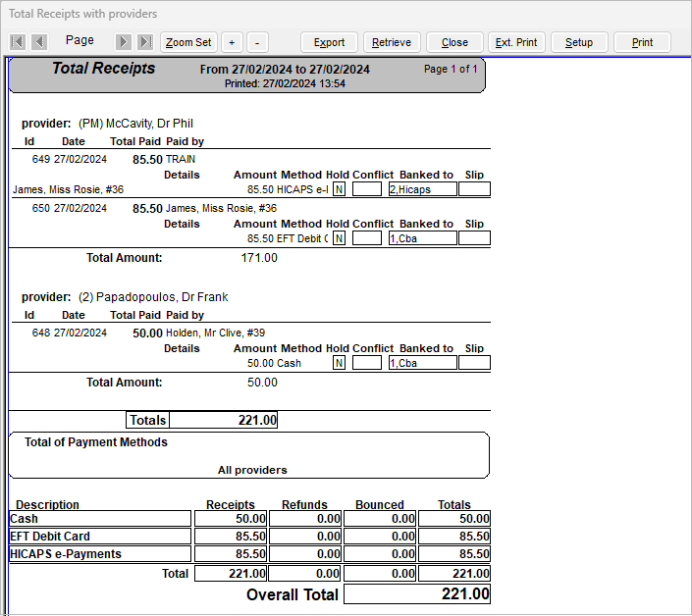Click the 50.00 Cash method entry

[x=274, y=363]
